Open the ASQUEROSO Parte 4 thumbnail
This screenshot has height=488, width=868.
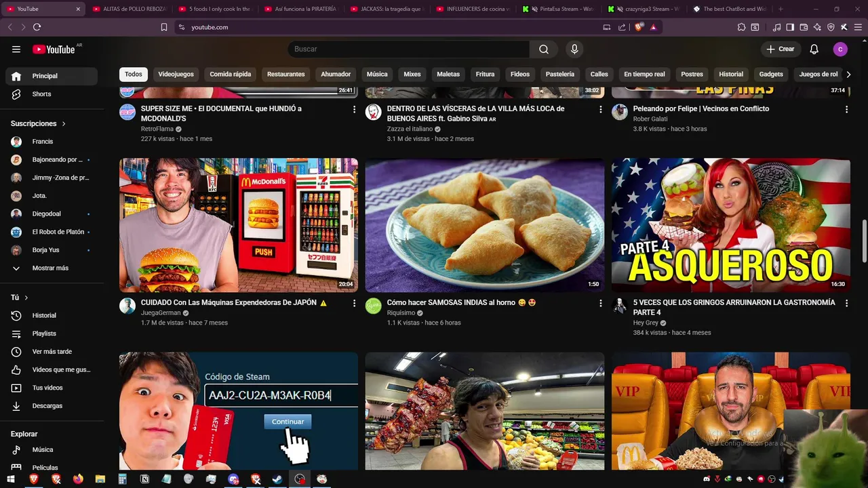tap(731, 225)
